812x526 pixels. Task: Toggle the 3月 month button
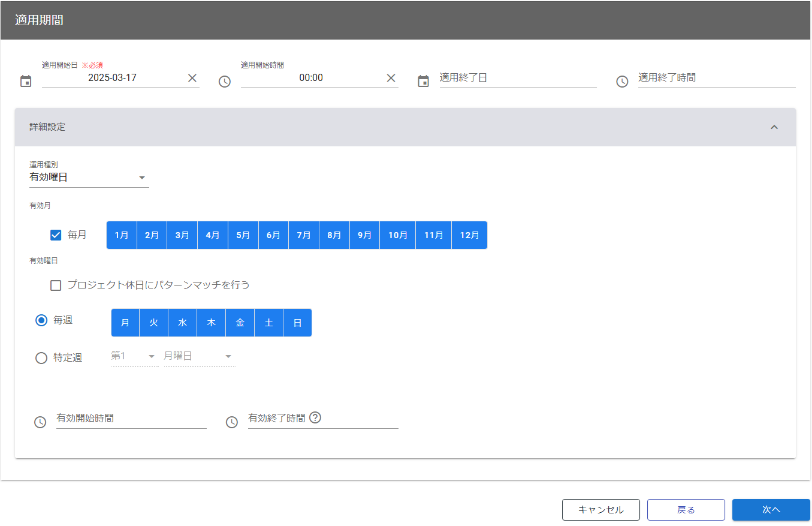(x=182, y=235)
